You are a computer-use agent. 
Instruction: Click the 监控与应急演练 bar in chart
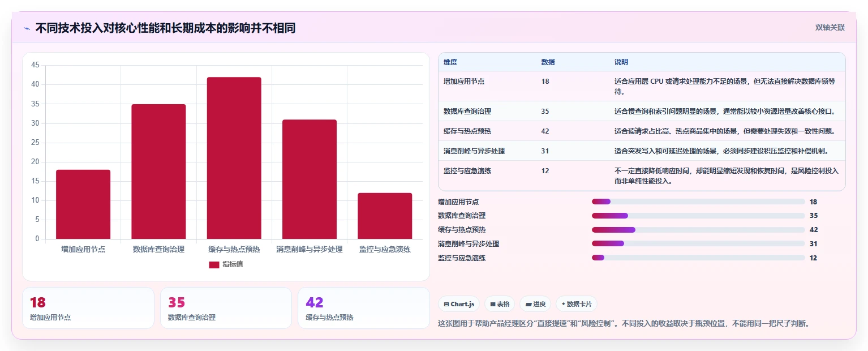click(385, 216)
